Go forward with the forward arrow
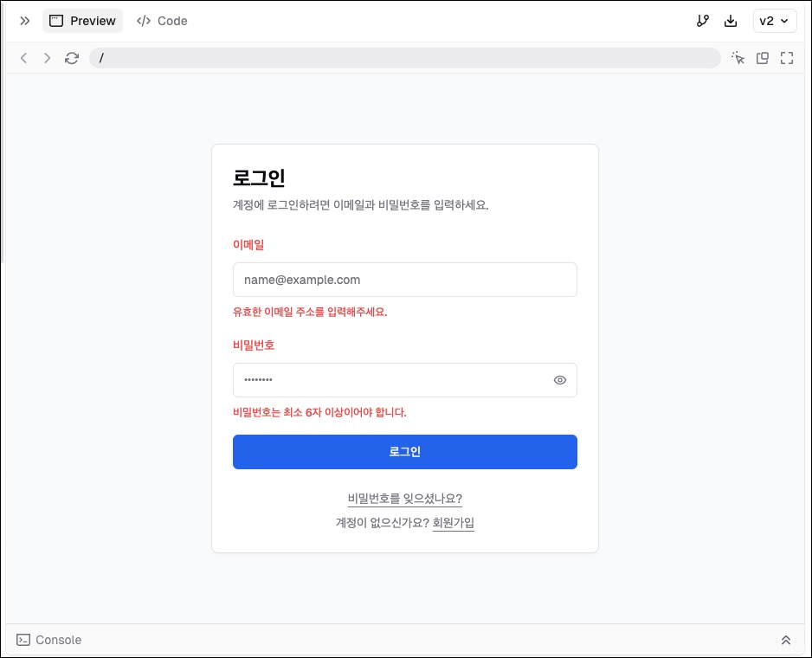The image size is (812, 658). [47, 58]
